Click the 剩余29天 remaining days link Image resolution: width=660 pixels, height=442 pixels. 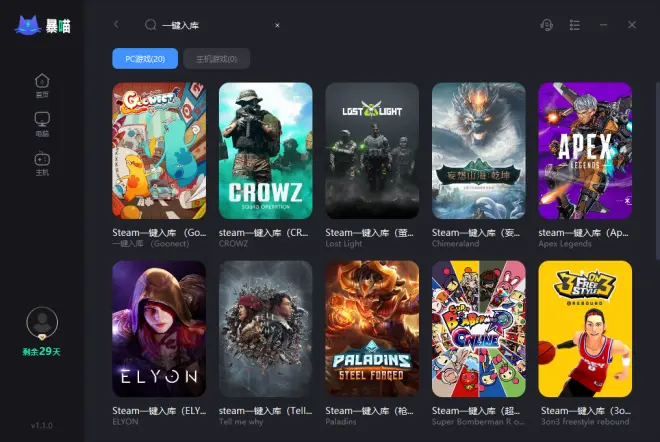click(x=42, y=351)
